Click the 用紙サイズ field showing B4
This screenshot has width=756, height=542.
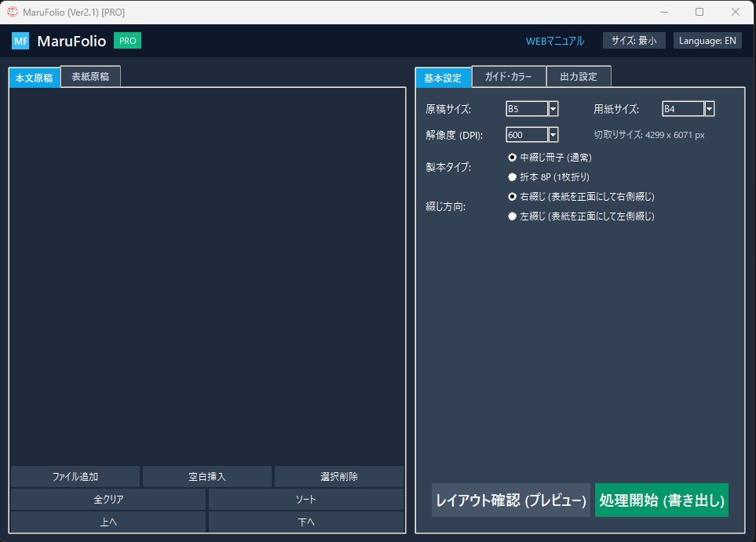(x=683, y=109)
